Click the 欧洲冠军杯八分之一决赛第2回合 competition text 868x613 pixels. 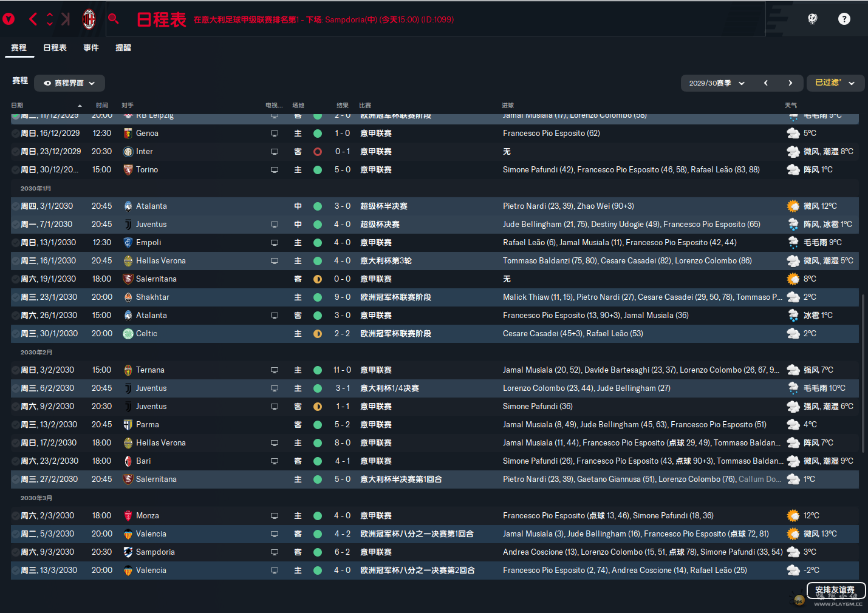pyautogui.click(x=417, y=571)
